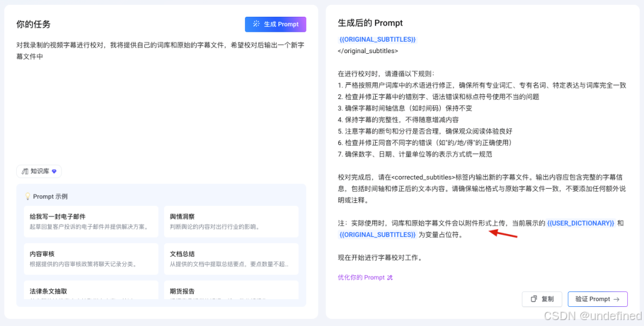Viewport: 644px width, 326px height.
Task: Click the {{ORIGINAL_SUBTITLES}} tag before 为变量占位符
Action: coord(377,235)
